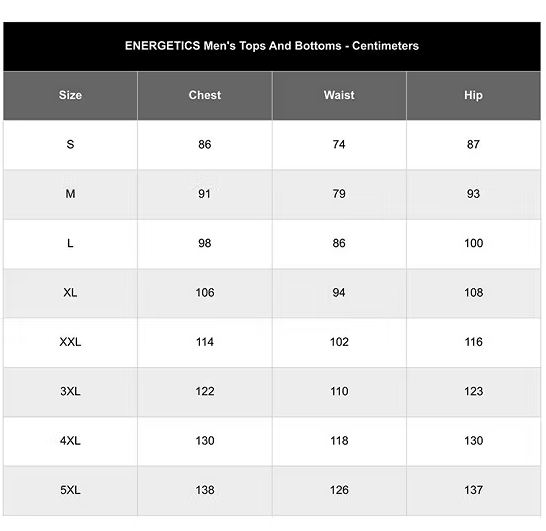Select the Waist column header
Image resolution: width=546 pixels, height=531 pixels.
[339, 95]
